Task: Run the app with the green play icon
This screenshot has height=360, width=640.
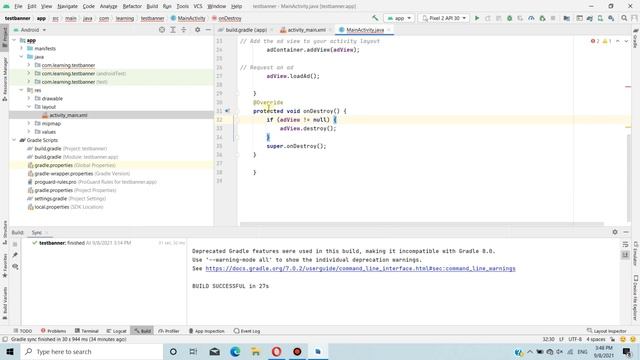Action: (x=477, y=18)
